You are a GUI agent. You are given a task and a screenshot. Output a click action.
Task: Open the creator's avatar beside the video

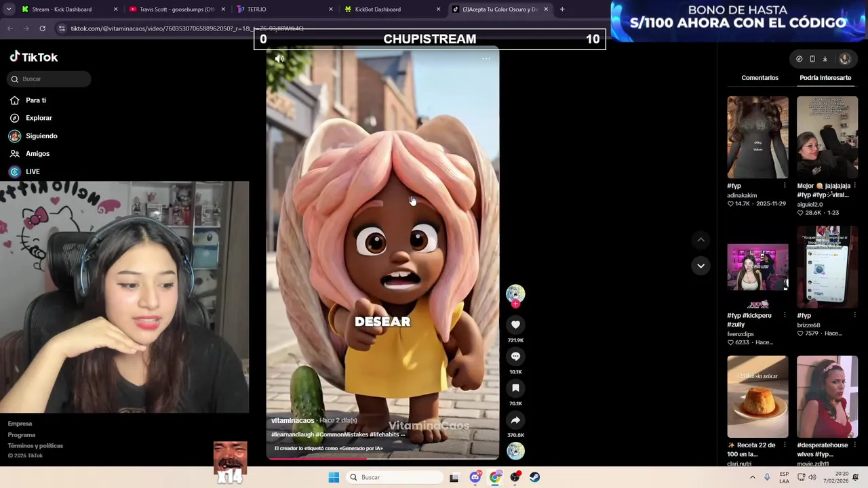point(515,293)
